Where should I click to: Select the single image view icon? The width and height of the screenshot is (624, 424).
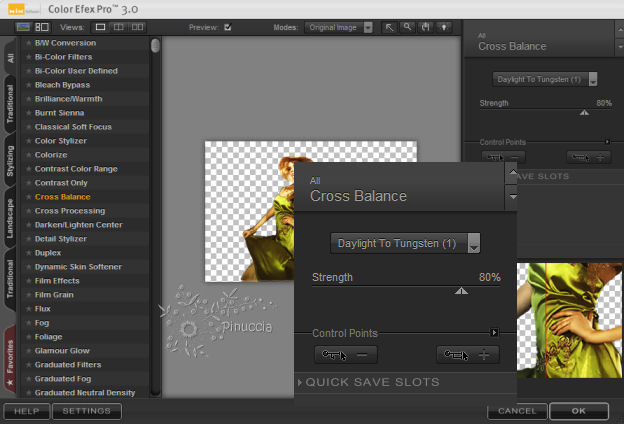[x=100, y=27]
